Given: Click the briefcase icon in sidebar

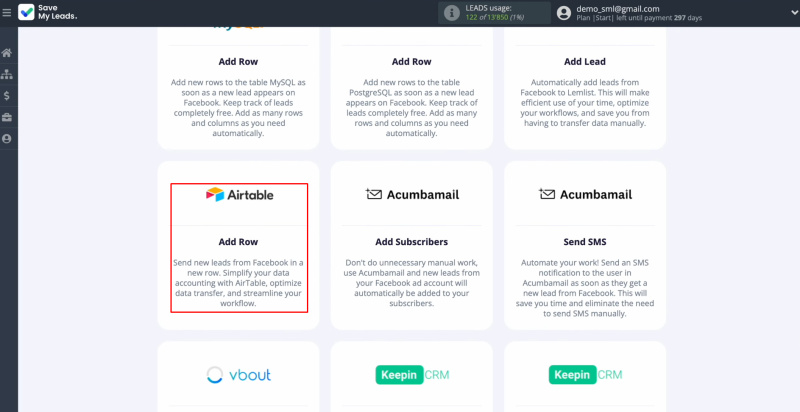Looking at the screenshot, I should pyautogui.click(x=7, y=117).
